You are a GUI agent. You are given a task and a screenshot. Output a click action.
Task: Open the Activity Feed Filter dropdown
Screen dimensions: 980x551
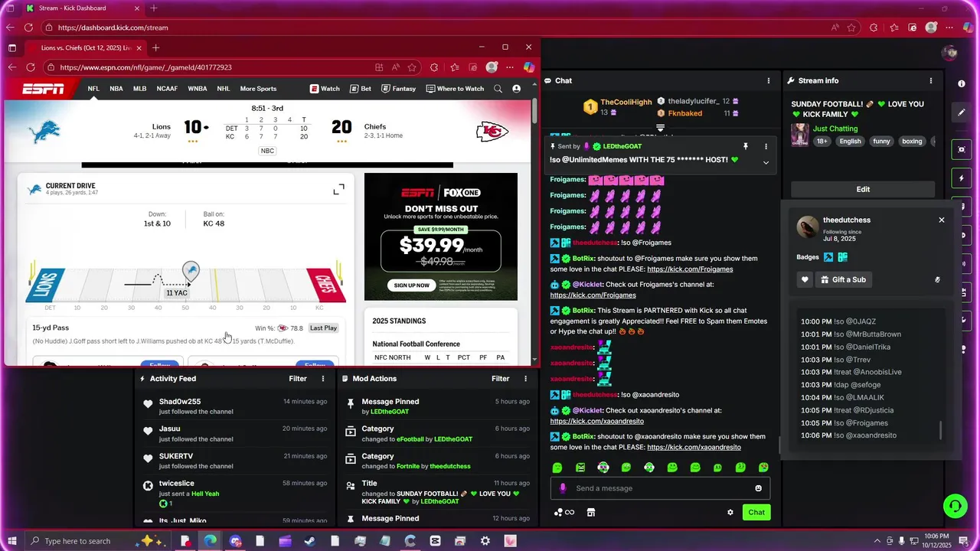(x=298, y=379)
